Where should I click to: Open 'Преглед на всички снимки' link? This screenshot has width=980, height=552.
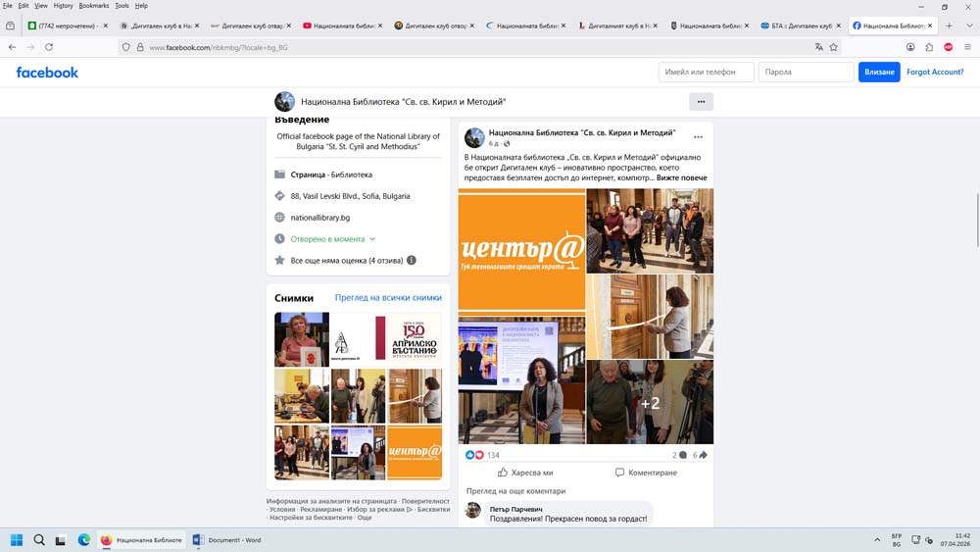coord(388,297)
